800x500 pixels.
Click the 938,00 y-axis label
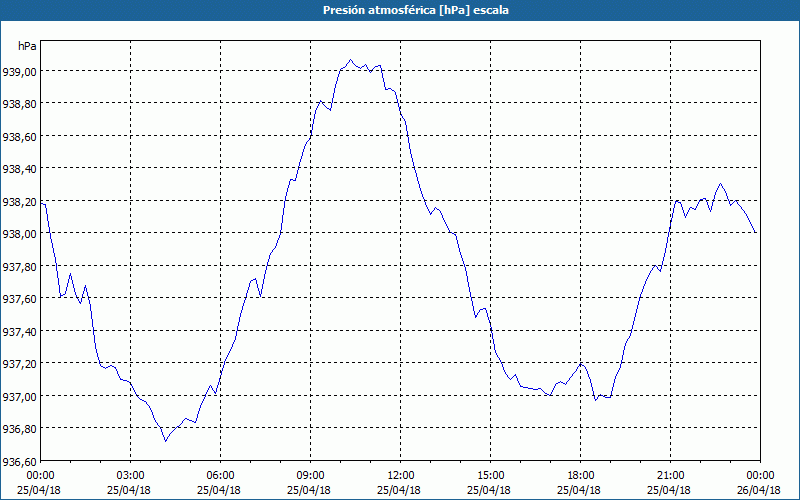tap(19, 234)
